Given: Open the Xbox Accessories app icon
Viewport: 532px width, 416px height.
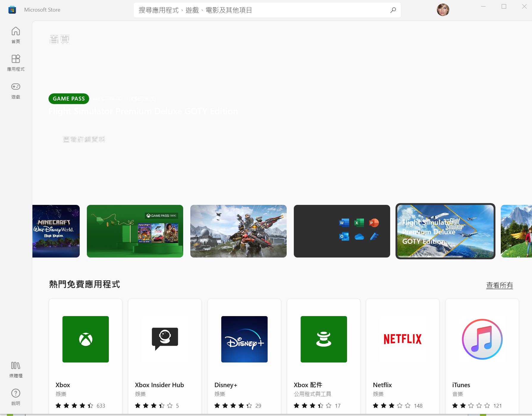Looking at the screenshot, I should (x=324, y=339).
